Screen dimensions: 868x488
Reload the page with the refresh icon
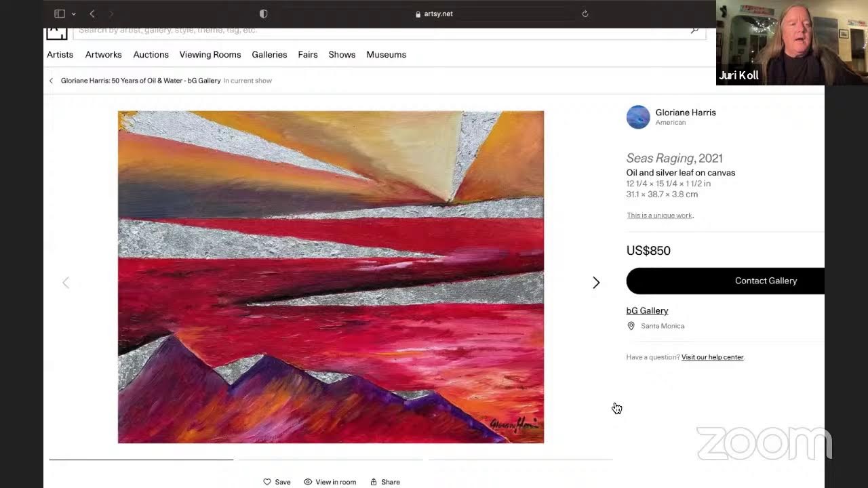[x=585, y=14]
